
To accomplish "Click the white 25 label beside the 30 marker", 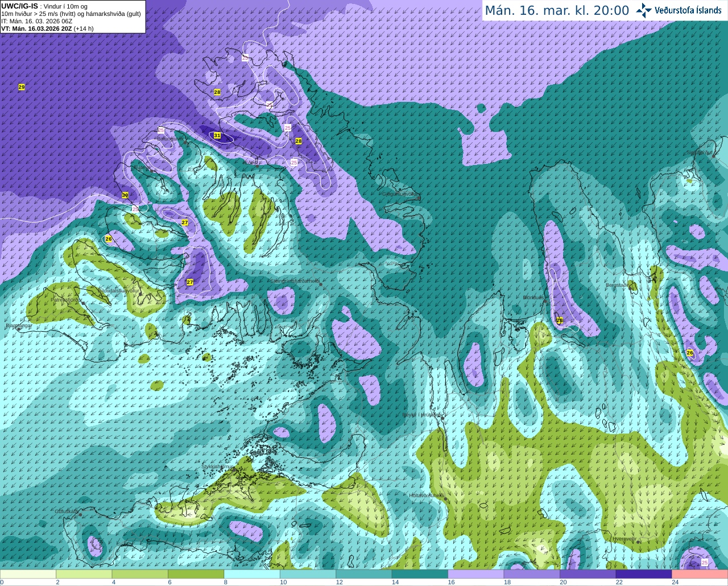I will pyautogui.click(x=135, y=209).
